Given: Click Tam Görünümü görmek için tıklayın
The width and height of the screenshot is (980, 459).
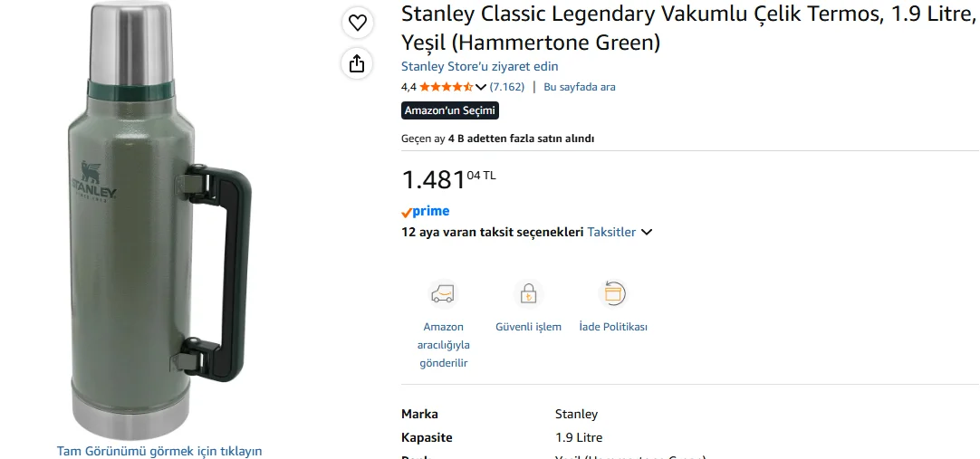Looking at the screenshot, I should [x=159, y=451].
